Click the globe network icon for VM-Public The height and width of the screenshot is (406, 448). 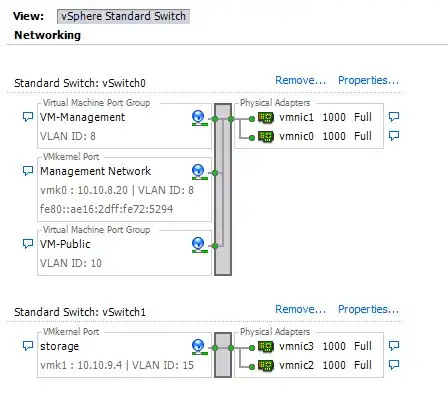pyautogui.click(x=199, y=245)
